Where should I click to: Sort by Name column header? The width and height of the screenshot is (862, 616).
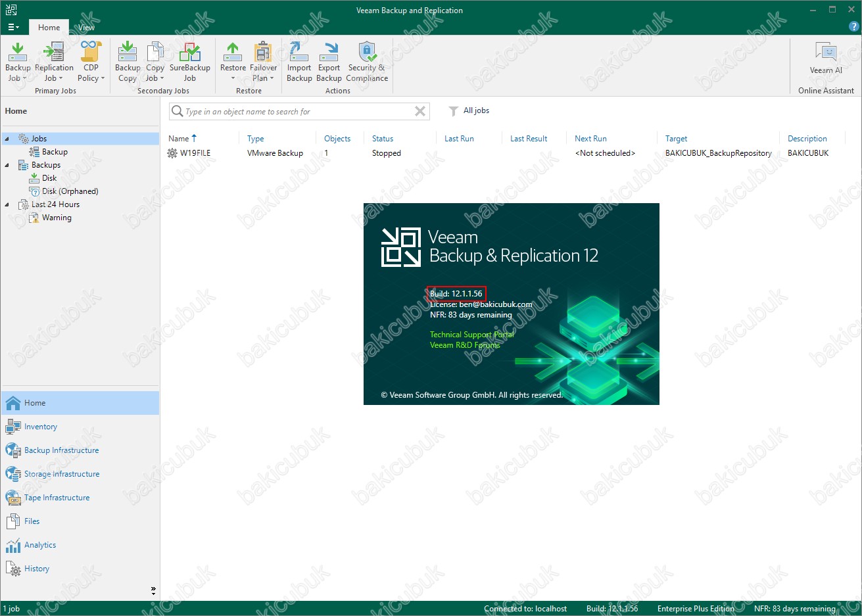coord(178,139)
